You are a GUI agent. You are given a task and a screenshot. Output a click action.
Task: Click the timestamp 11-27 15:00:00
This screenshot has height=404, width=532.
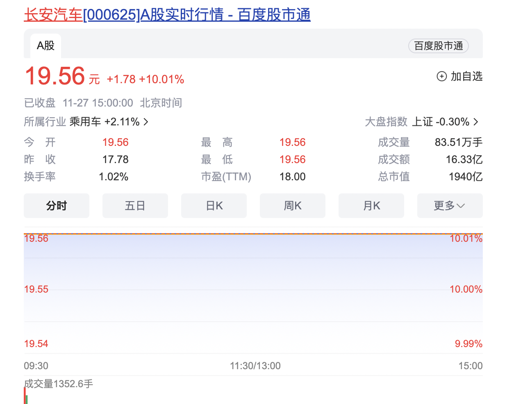(x=98, y=103)
